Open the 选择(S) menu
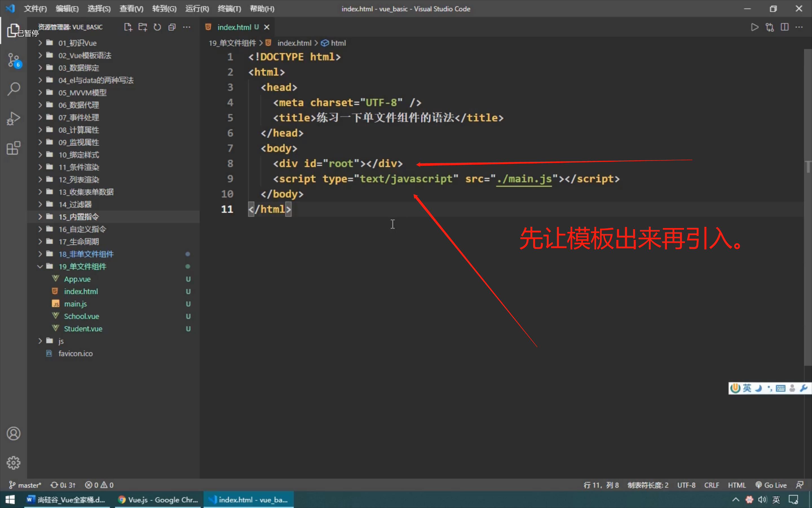This screenshot has height=508, width=812. [99, 9]
